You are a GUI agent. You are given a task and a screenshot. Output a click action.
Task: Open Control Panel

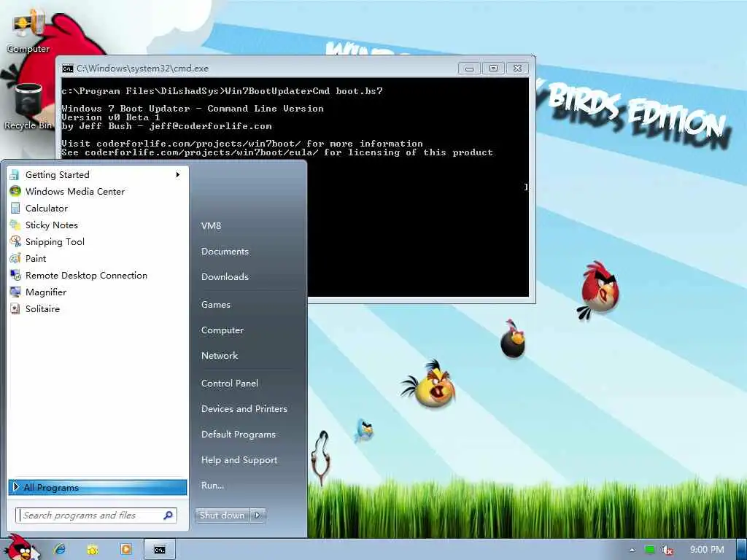click(230, 384)
